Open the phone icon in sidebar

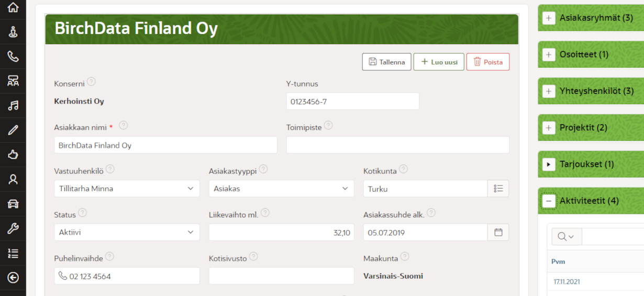(13, 56)
